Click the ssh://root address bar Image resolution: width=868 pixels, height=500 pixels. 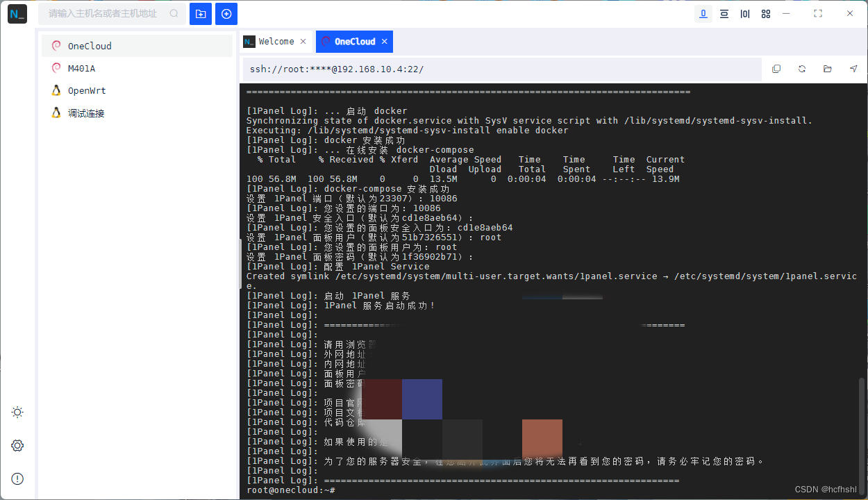[502, 69]
